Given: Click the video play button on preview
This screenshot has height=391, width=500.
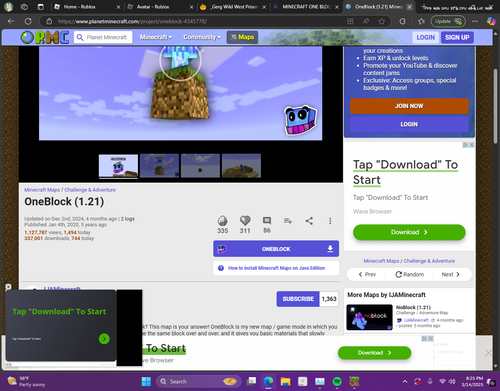Looking at the screenshot, I should tap(180, 61).
